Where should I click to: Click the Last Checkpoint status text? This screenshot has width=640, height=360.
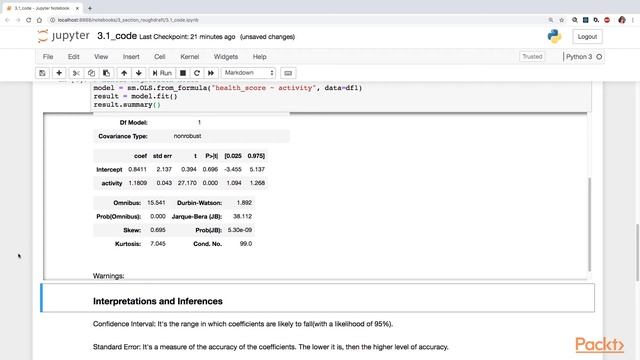(187, 37)
